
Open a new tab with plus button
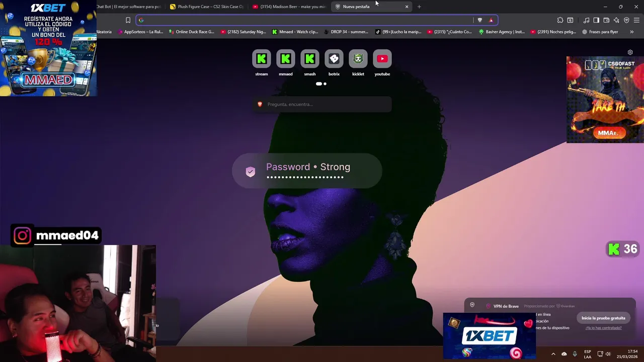coord(419,7)
